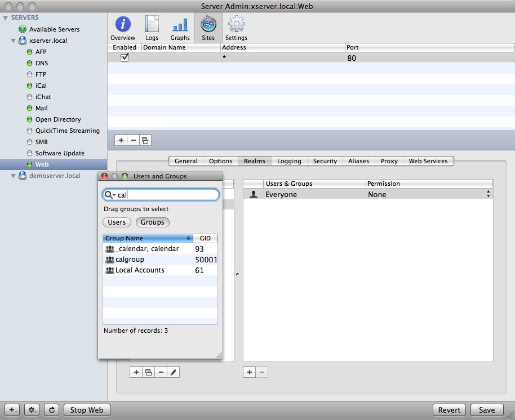Select the Mail service
The height and width of the screenshot is (420, 515).
point(41,108)
